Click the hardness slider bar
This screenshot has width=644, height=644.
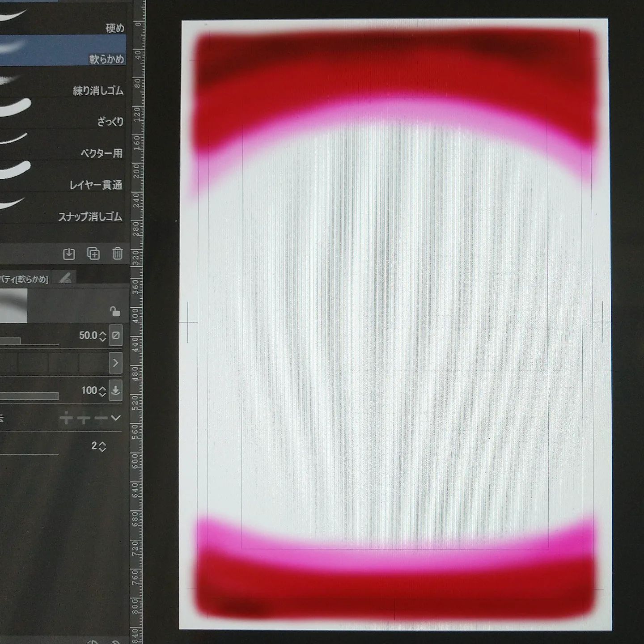pyautogui.click(x=29, y=396)
